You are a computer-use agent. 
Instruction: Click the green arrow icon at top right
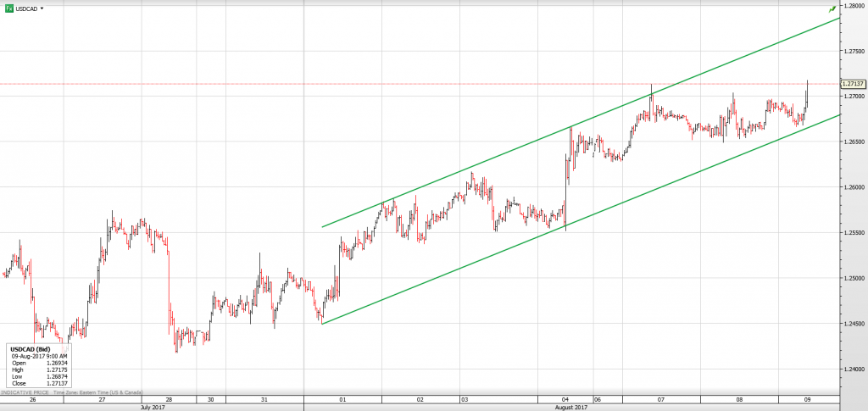(832, 8)
